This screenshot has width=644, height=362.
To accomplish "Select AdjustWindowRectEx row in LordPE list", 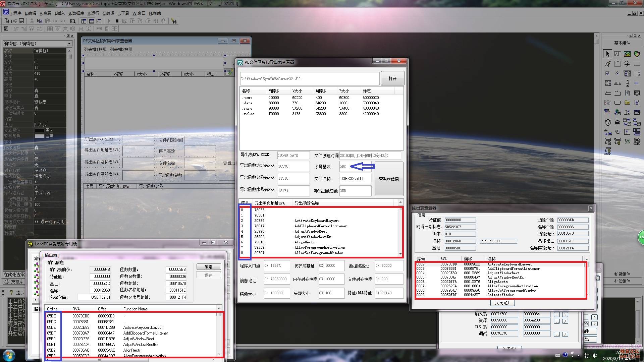I will click(x=131, y=345).
